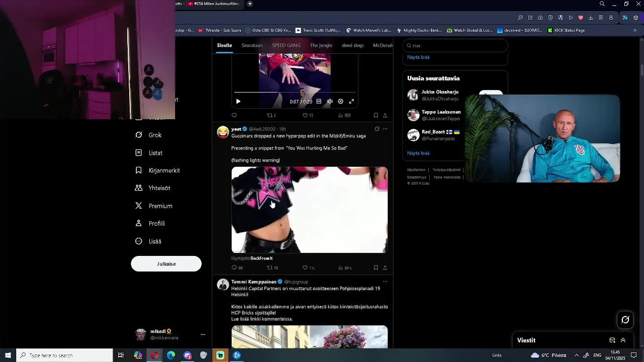Image resolution: width=644 pixels, height=362 pixels.
Task: View stats for post with 903 views
Action: pyautogui.click(x=344, y=115)
